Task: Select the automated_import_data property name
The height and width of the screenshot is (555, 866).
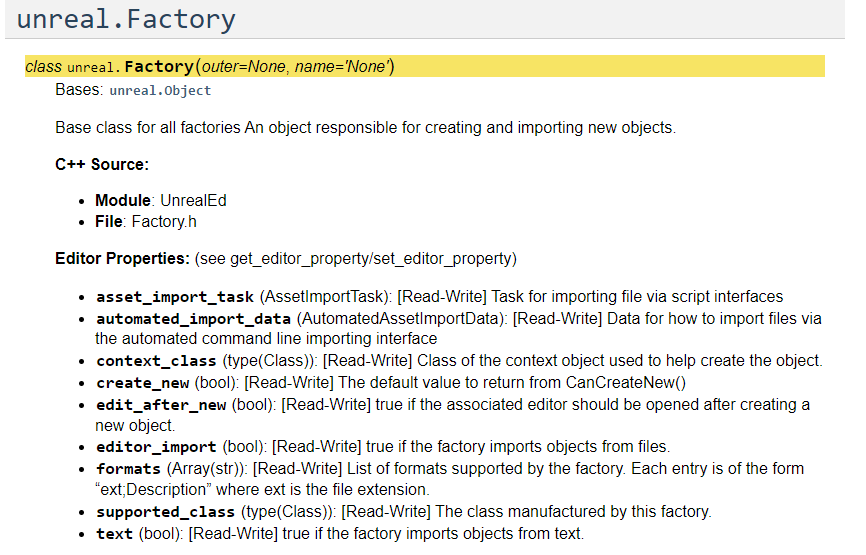Action: (x=189, y=319)
